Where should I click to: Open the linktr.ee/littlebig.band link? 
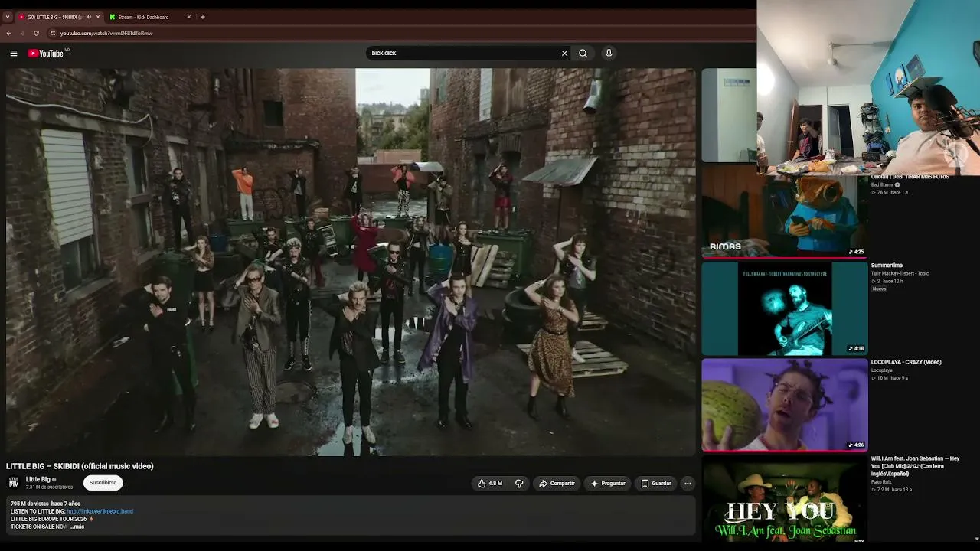100,511
